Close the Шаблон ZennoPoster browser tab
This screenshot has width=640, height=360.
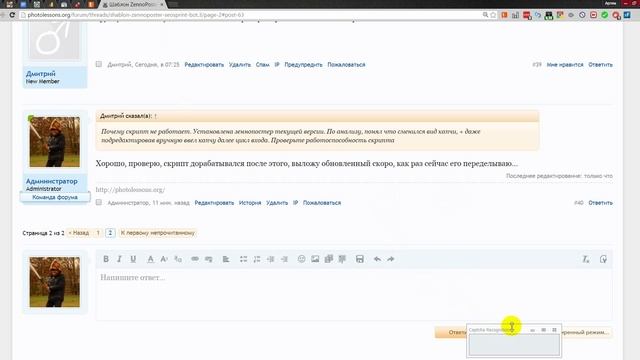(x=162, y=4)
